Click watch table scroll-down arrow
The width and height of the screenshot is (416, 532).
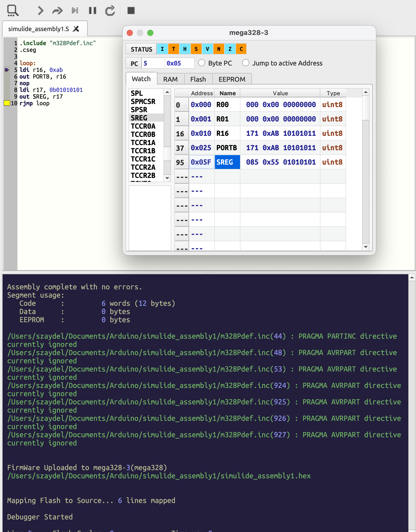coord(366,247)
